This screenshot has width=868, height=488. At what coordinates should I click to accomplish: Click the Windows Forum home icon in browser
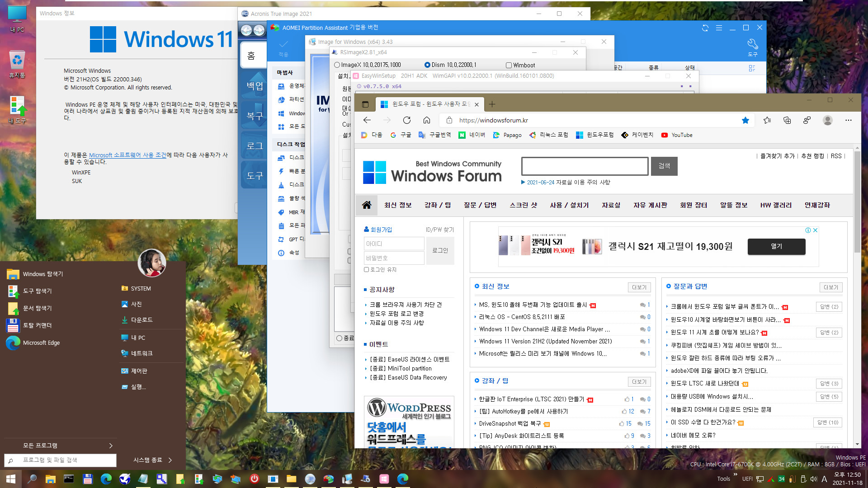coord(366,205)
